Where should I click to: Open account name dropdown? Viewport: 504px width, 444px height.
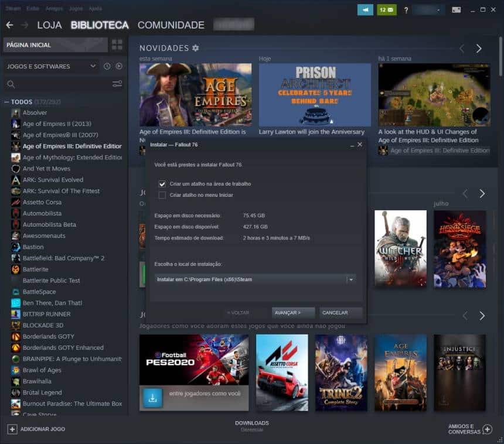click(x=428, y=10)
